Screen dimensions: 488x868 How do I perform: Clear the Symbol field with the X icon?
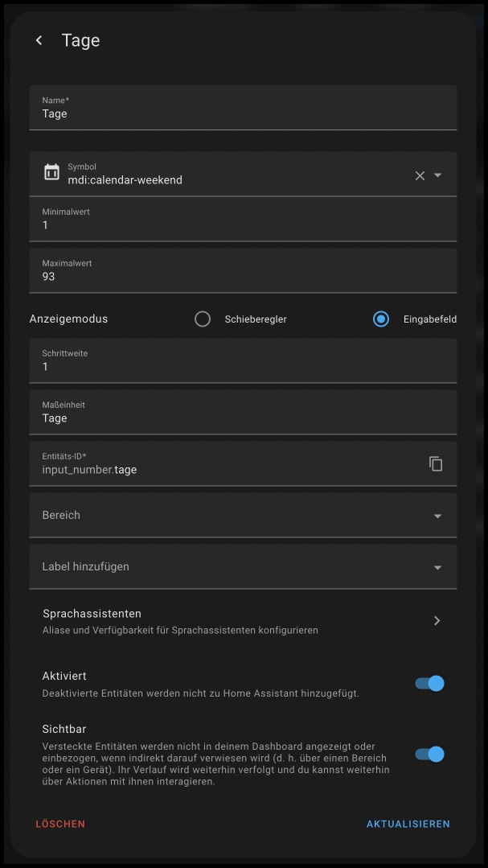click(x=420, y=175)
